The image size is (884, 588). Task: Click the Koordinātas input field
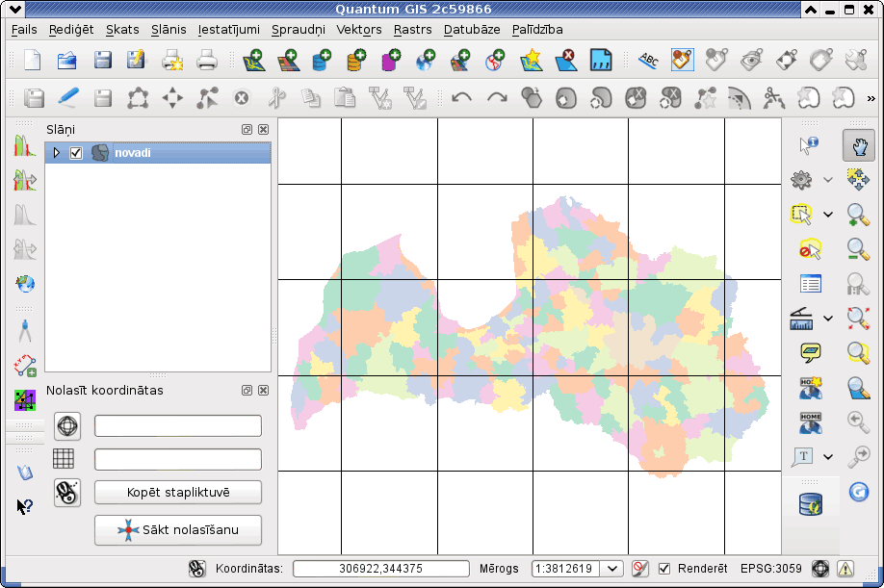click(x=381, y=569)
